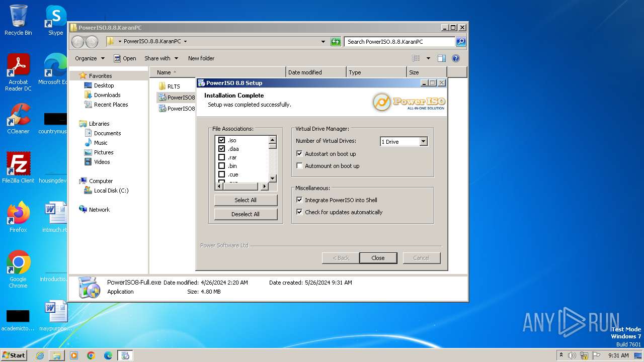
Task: Open Number of Virtual Drives dropdown
Action: (423, 142)
